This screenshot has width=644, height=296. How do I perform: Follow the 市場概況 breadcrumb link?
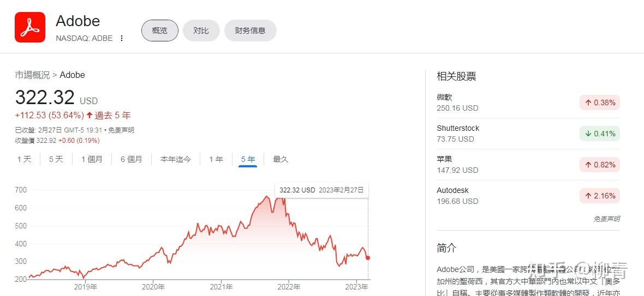tap(32, 75)
